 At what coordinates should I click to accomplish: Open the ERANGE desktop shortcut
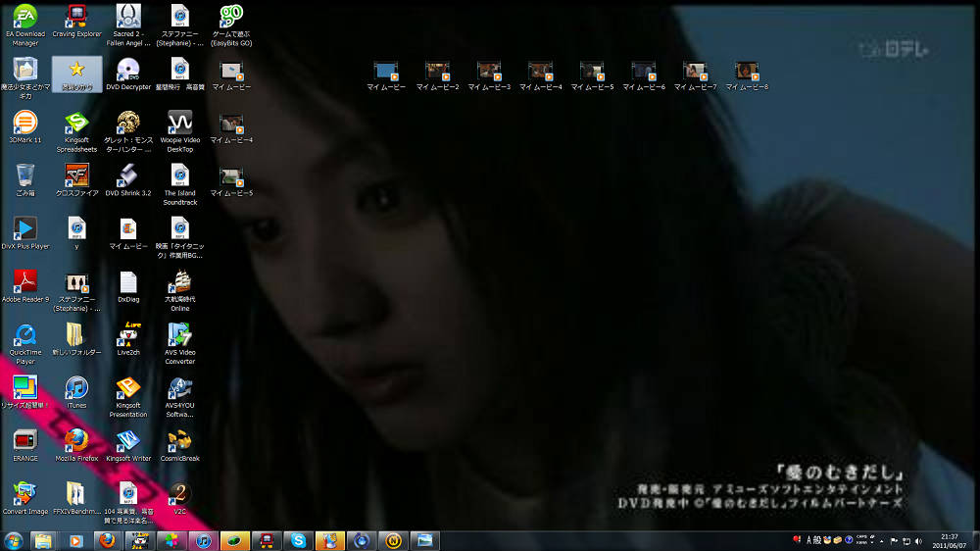[25, 445]
